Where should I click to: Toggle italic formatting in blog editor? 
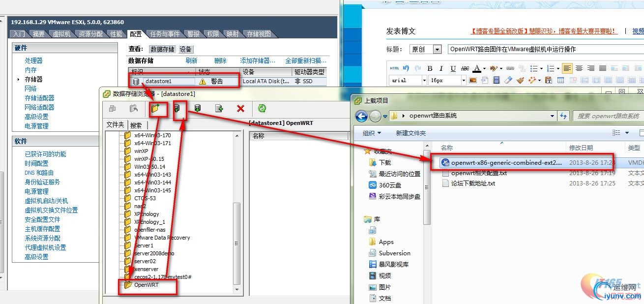[441, 68]
